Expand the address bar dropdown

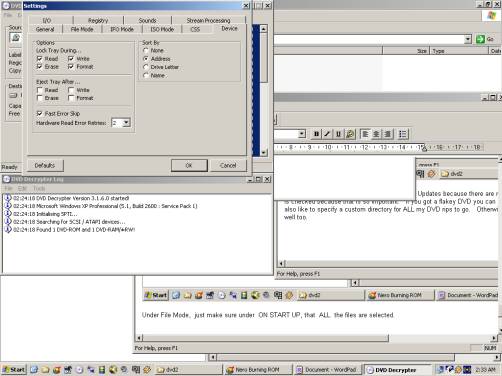click(468, 39)
